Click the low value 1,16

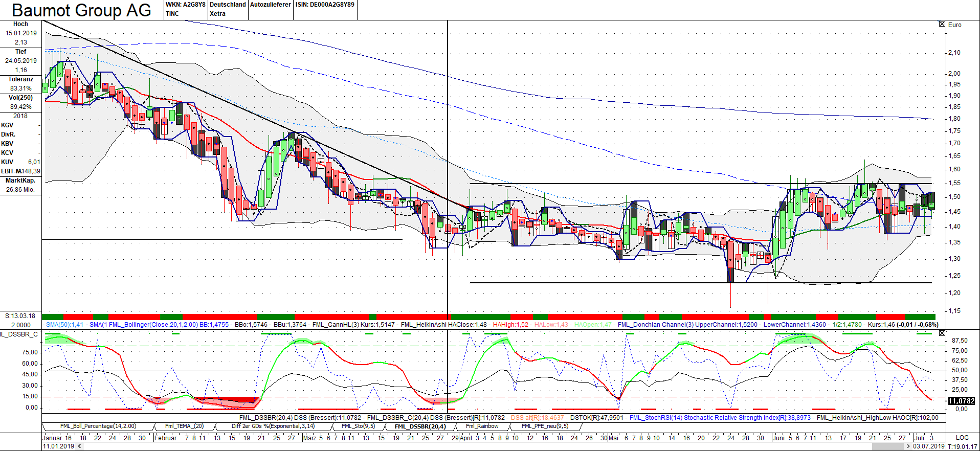coord(21,70)
